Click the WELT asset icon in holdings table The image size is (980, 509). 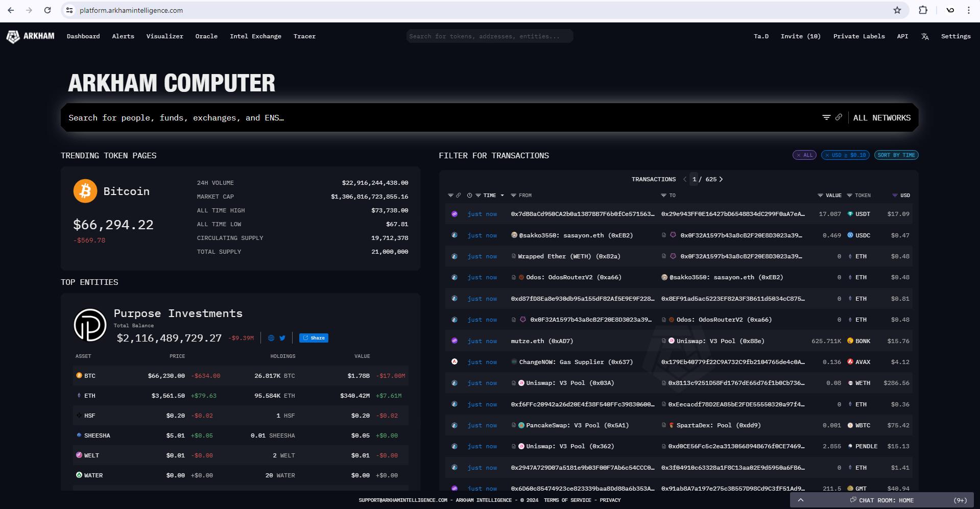click(79, 455)
